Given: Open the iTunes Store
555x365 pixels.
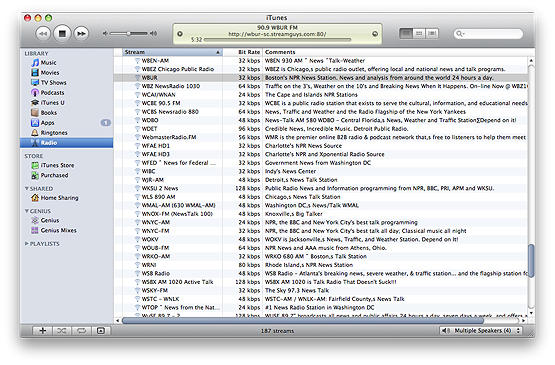Looking at the screenshot, I should pyautogui.click(x=57, y=165).
